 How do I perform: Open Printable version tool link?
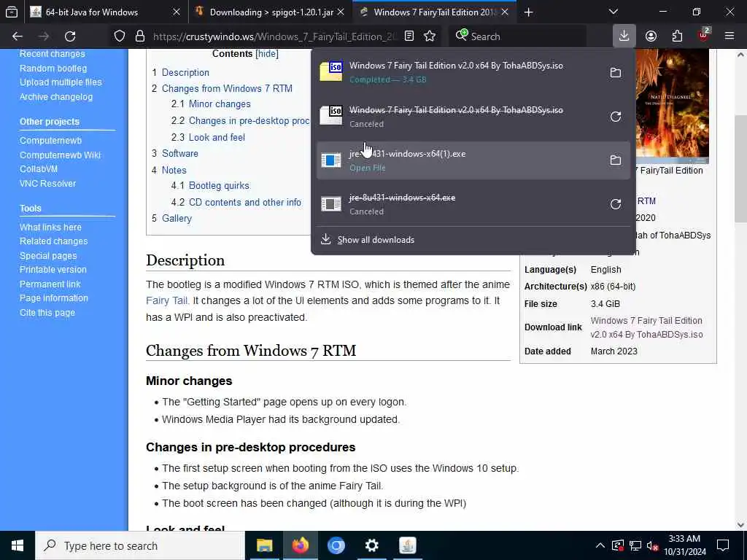coord(53,270)
